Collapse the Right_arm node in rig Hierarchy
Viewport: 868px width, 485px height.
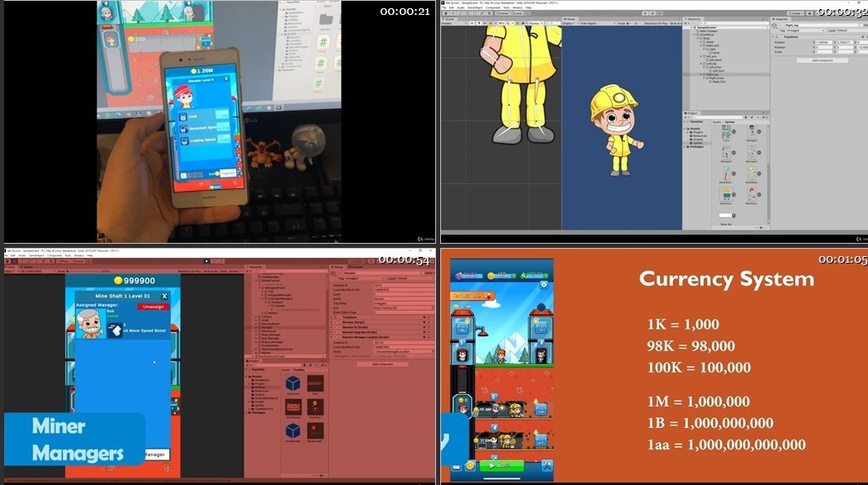pos(701,45)
